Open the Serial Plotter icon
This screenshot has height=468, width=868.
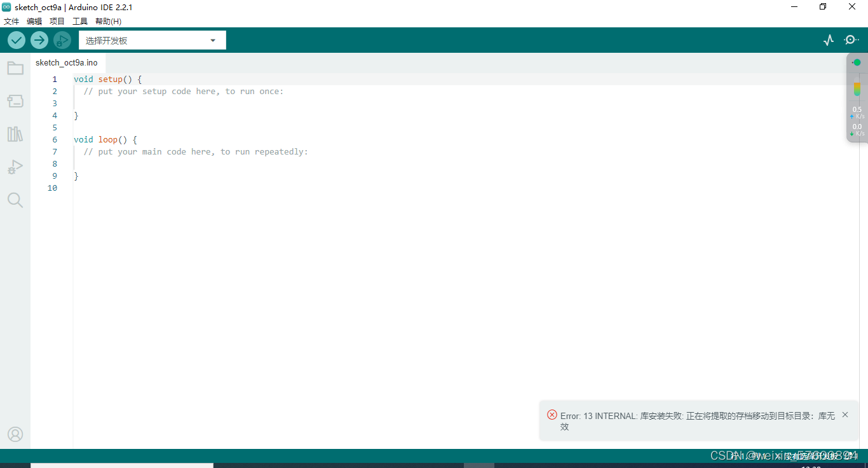point(828,39)
